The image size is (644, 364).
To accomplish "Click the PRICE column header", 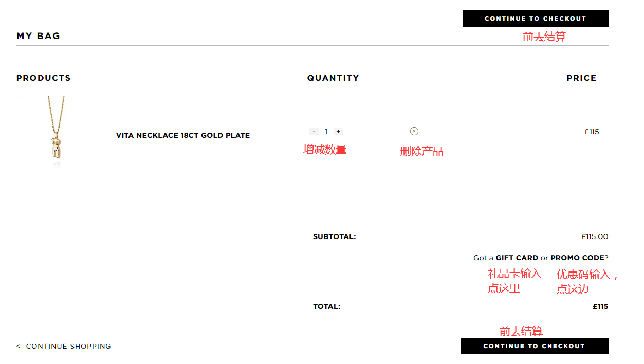I will tap(581, 78).
